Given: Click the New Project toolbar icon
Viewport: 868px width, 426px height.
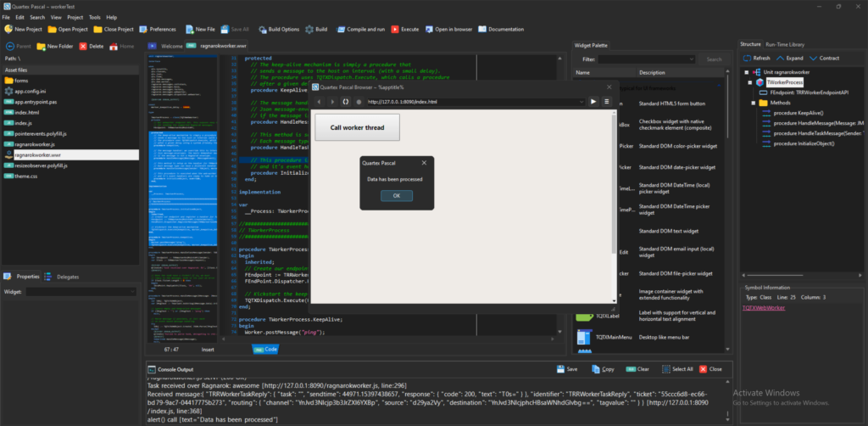Looking at the screenshot, I should tap(8, 29).
